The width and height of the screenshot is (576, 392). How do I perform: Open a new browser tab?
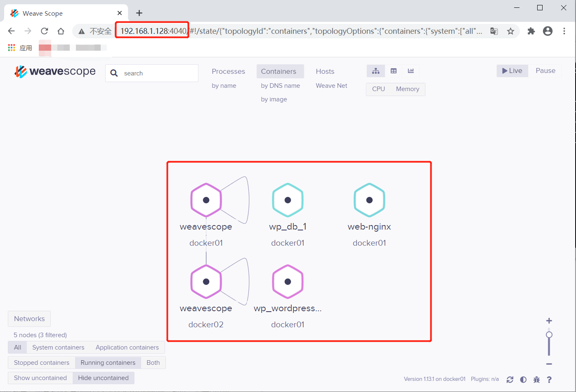(139, 13)
